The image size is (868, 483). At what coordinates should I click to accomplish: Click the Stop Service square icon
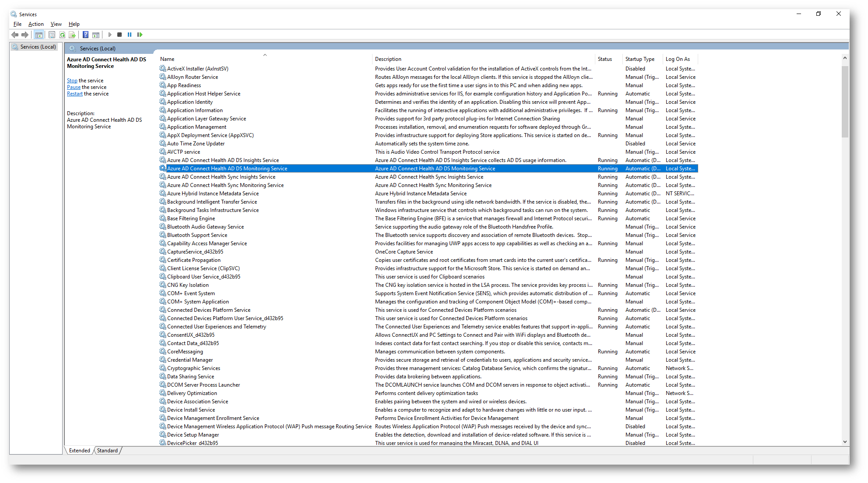[x=119, y=35]
